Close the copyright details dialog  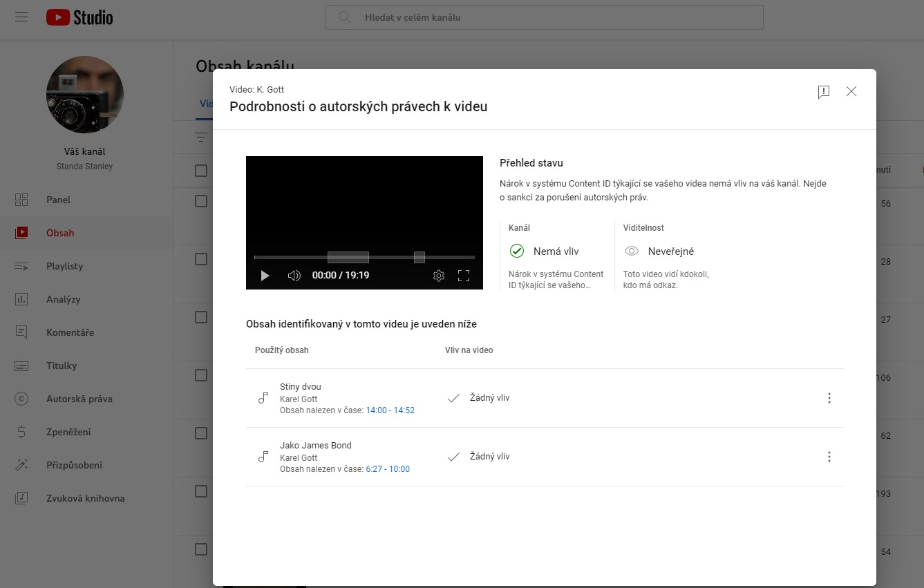tap(851, 91)
